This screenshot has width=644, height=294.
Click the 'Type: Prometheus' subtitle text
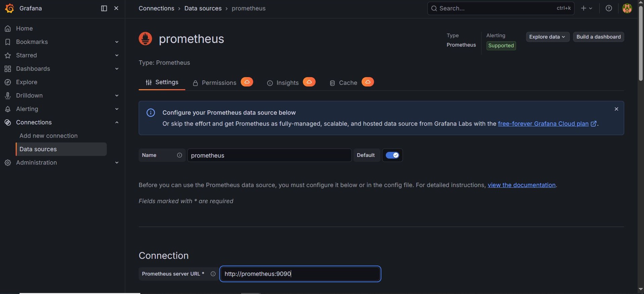click(164, 63)
